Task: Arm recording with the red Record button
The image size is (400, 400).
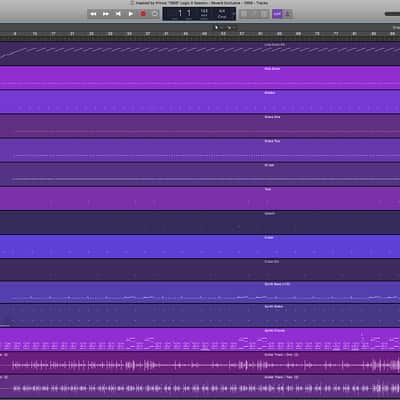Action: coord(143,14)
